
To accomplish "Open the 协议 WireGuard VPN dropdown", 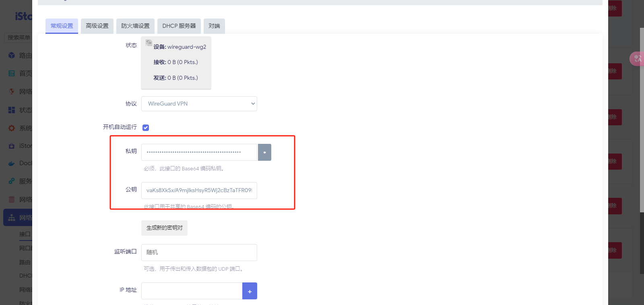I will [x=199, y=104].
